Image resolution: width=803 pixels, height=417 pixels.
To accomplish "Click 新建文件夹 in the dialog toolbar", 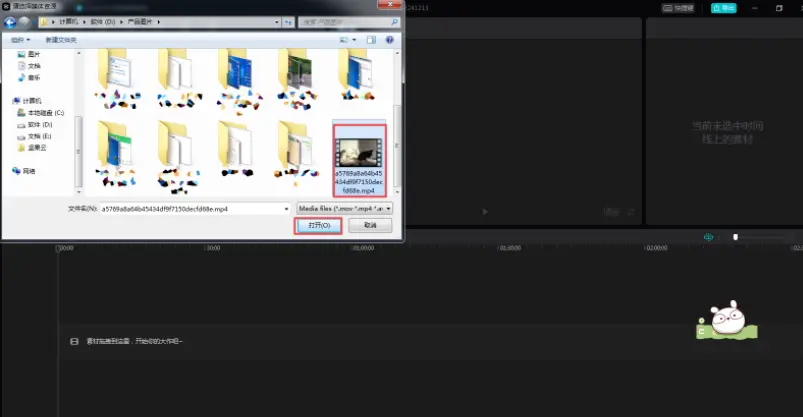I will 61,40.
